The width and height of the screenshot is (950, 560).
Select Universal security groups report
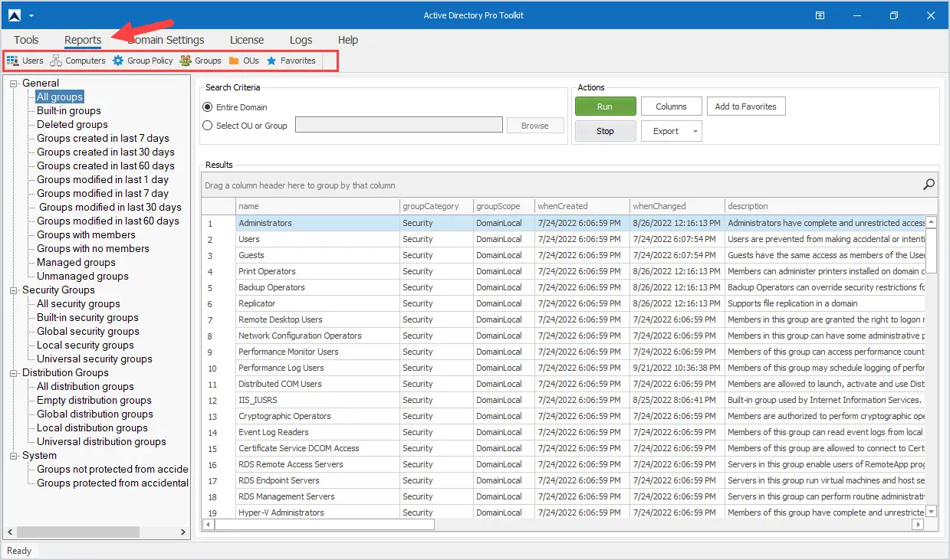tap(94, 359)
